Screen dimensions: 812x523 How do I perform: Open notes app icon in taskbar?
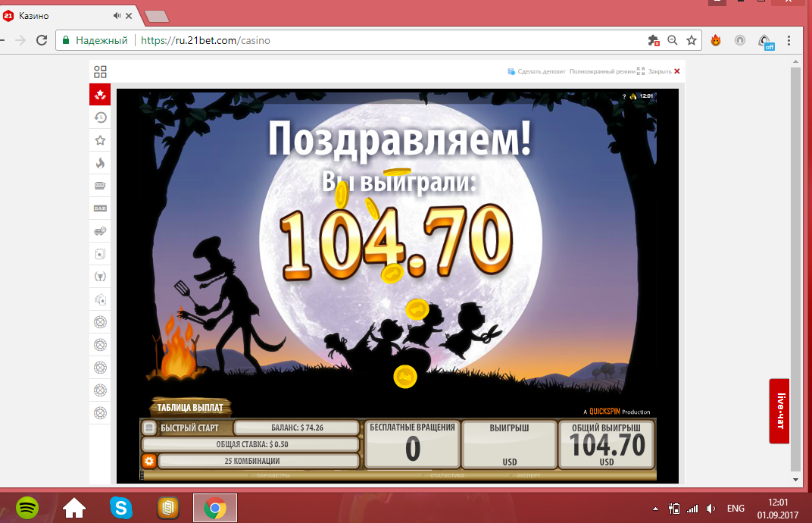click(x=168, y=508)
